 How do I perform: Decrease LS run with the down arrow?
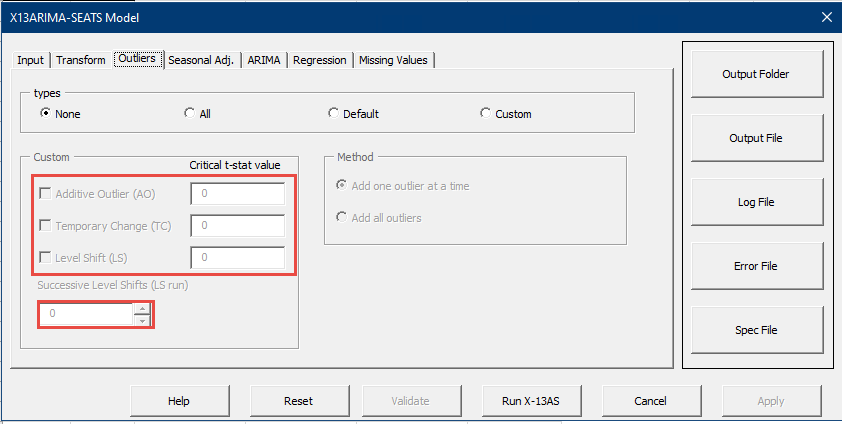pyautogui.click(x=142, y=320)
